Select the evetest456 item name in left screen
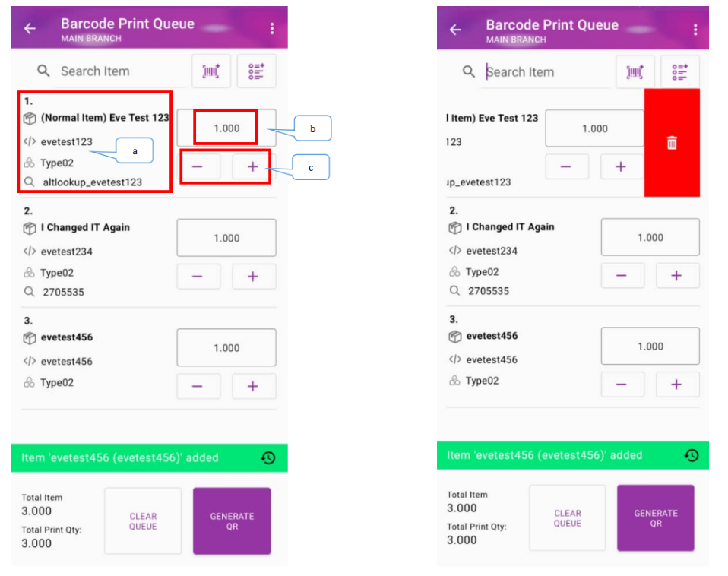 67,337
